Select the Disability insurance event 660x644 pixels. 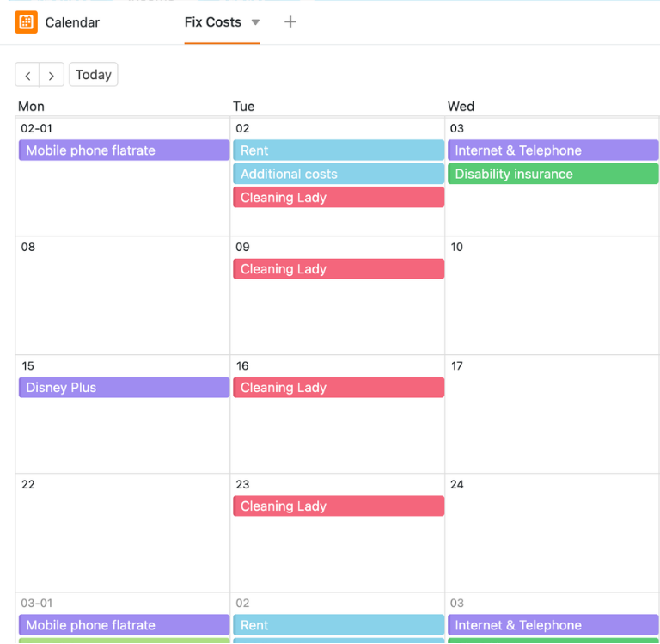click(x=553, y=174)
